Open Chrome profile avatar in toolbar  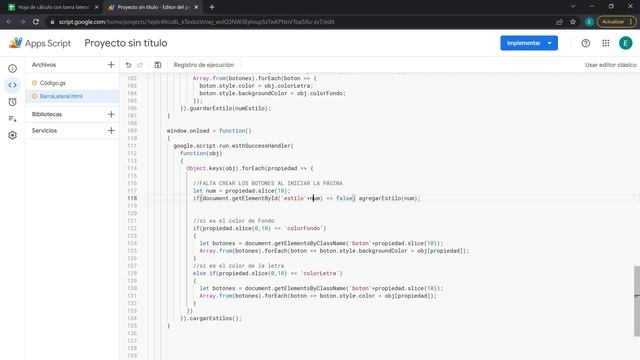click(x=589, y=22)
